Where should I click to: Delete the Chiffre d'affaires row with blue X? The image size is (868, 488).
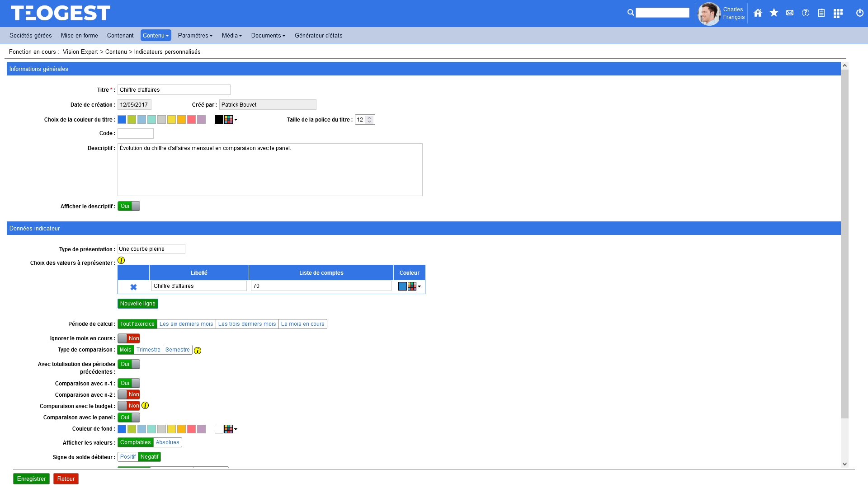[x=133, y=287]
